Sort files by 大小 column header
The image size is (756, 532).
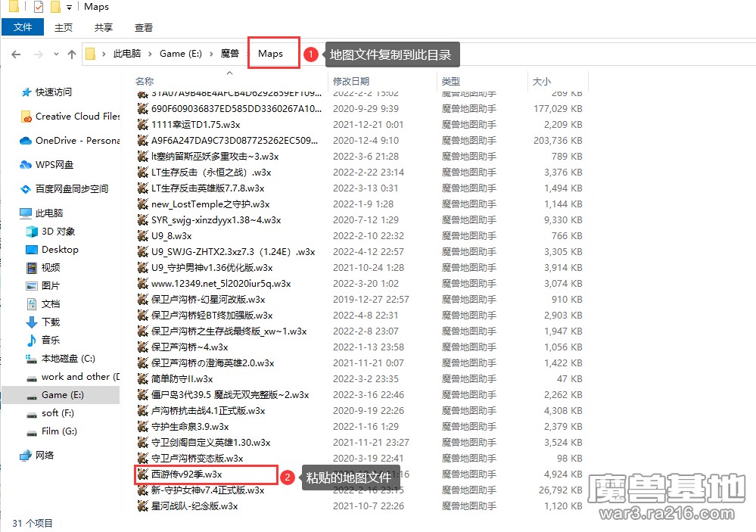point(541,81)
